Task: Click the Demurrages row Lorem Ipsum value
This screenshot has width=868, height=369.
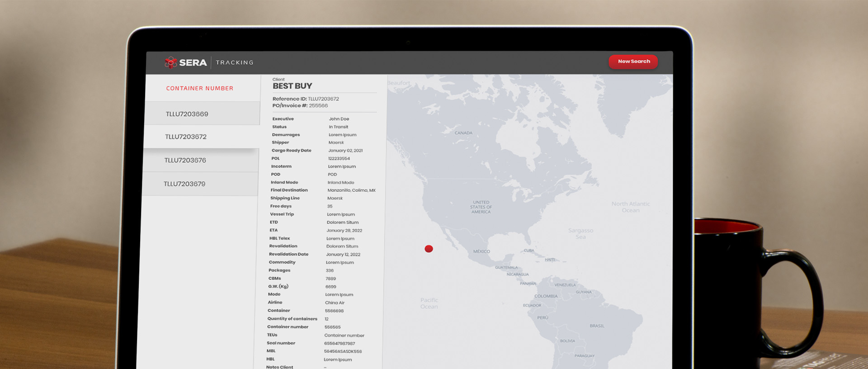Action: tap(342, 135)
